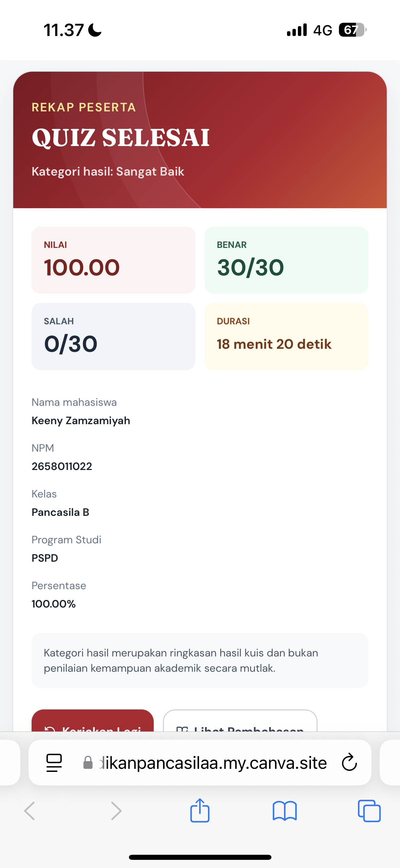Tap the QUIZ SELESAI heading
Viewport: 400px width, 868px height.
[121, 138]
